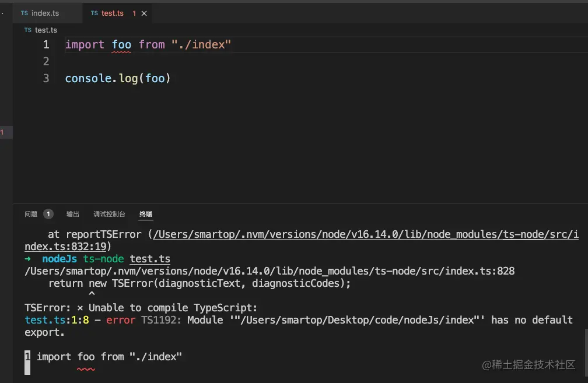Image resolution: width=588 pixels, height=383 pixels.
Task: Select the 终端 (Terminal) panel tab
Action: (x=146, y=214)
